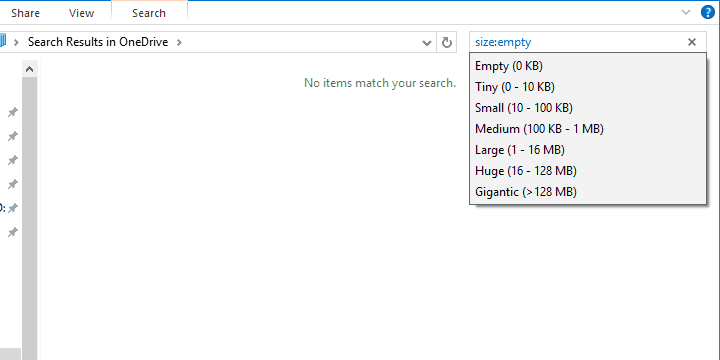Select the Tiny (0 - 10 KB) filter
Screen dimensions: 720x360
tap(588, 87)
